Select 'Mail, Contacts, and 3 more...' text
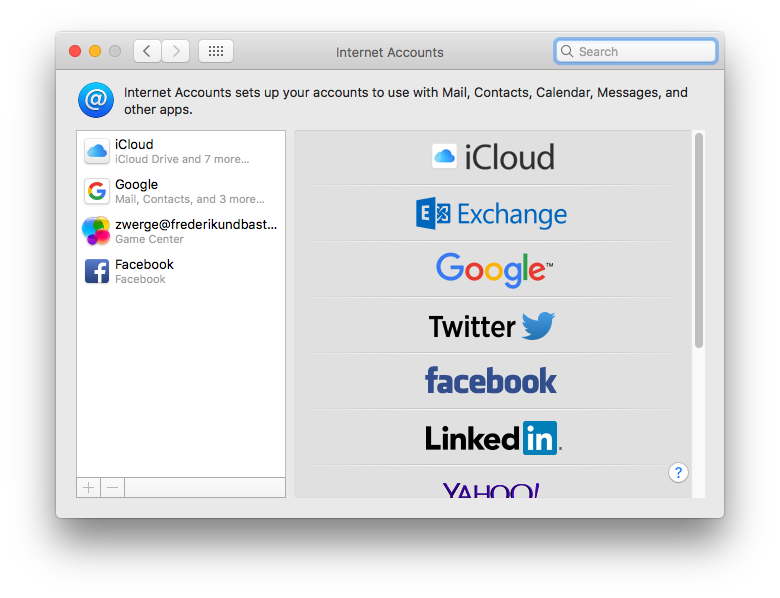The height and width of the screenshot is (598, 780). point(190,199)
